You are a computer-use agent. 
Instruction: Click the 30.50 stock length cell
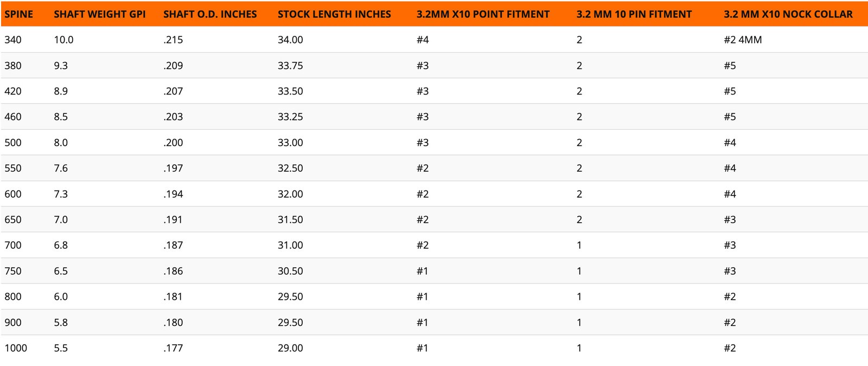[x=290, y=271]
